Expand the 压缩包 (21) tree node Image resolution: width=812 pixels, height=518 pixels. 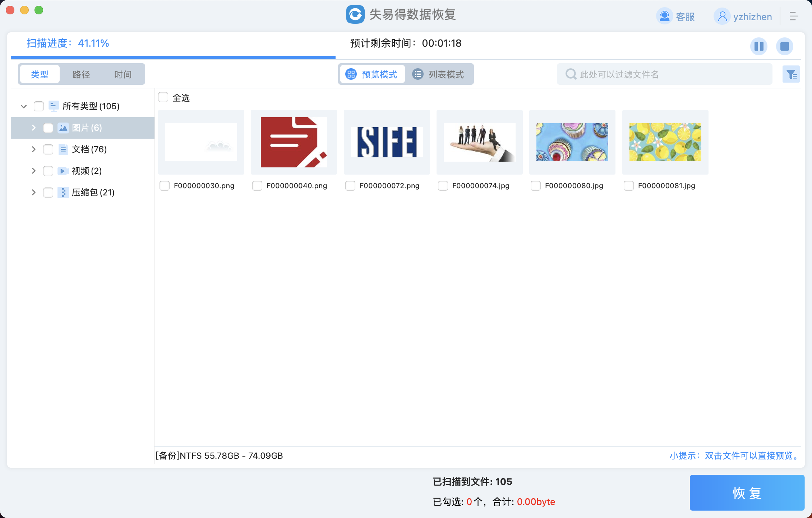pyautogui.click(x=33, y=193)
